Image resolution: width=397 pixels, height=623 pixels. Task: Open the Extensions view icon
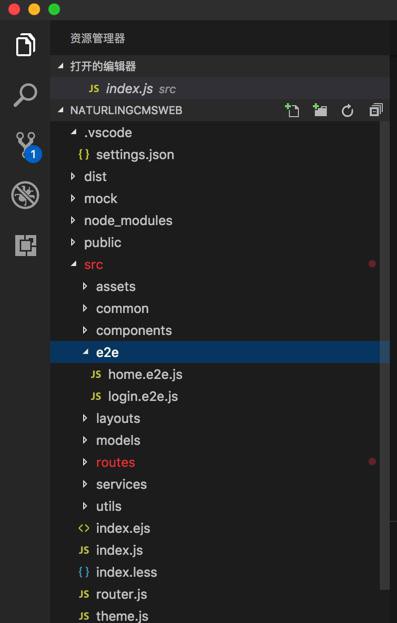tap(26, 245)
